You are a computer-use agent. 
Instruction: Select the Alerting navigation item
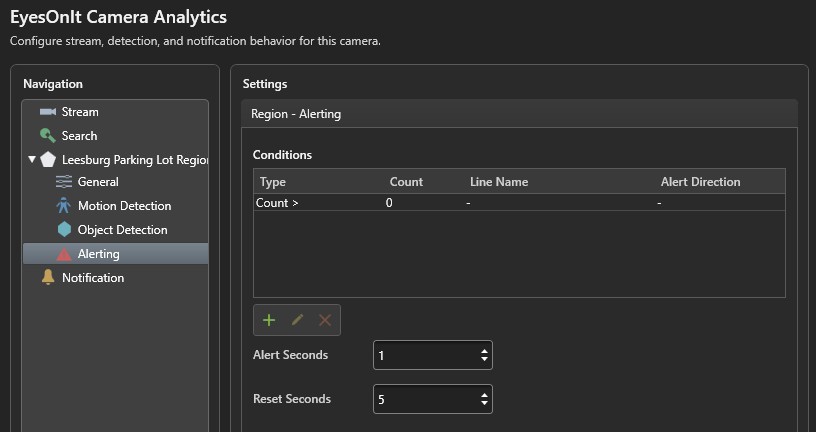pos(116,253)
